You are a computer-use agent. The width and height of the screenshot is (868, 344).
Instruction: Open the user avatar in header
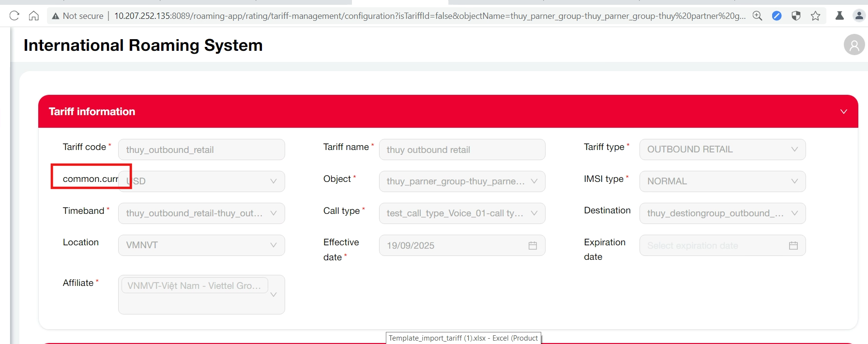click(x=854, y=45)
